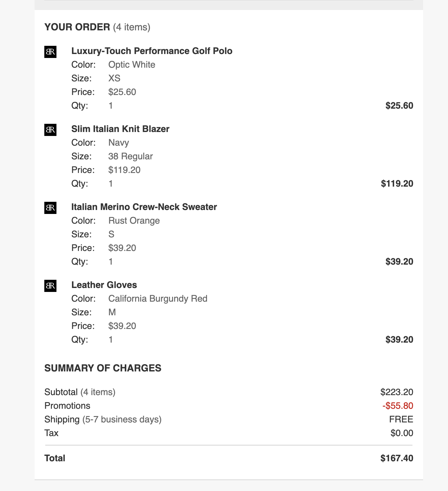Click the Summary of Charges heading
Viewport: 448px width, 491px height.
pos(103,368)
